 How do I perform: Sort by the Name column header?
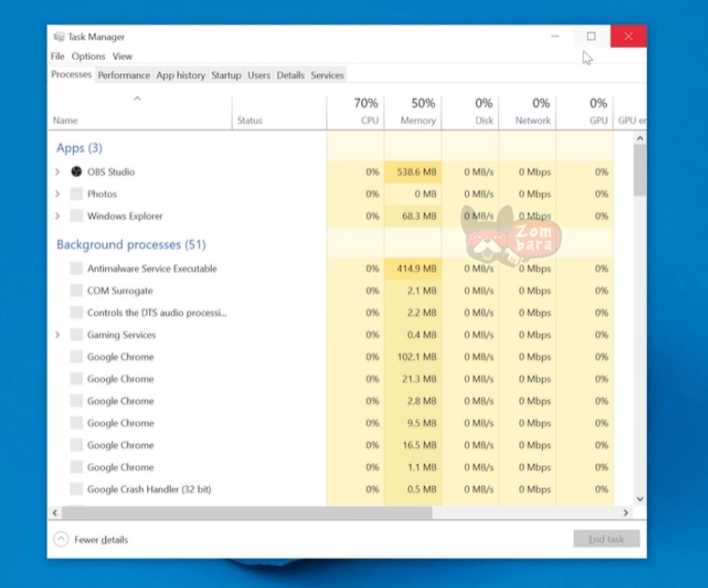pos(140,112)
